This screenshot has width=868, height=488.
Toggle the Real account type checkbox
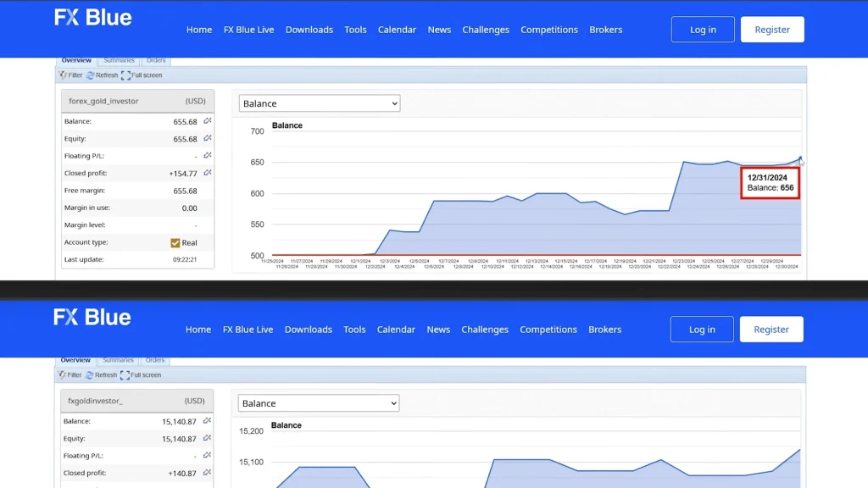click(x=175, y=242)
